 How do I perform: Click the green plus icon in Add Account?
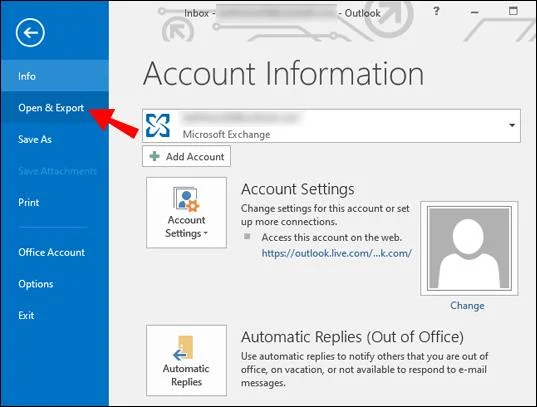pos(154,156)
